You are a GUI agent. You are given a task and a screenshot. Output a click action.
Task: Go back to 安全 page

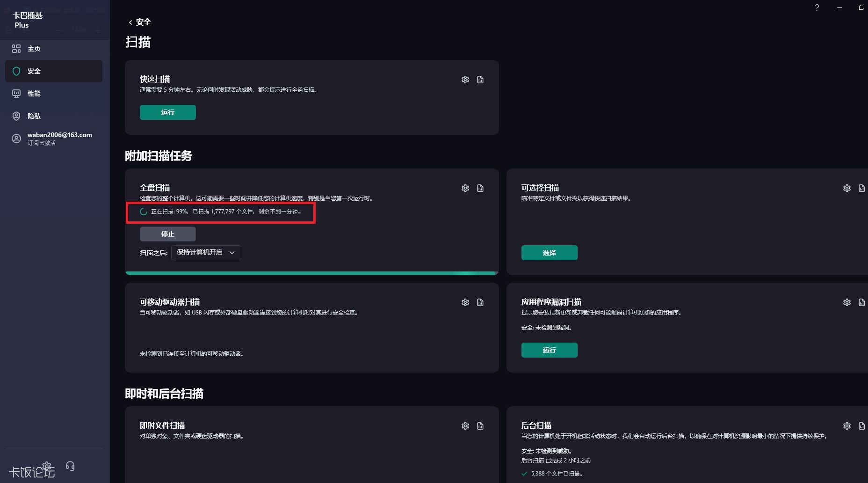(x=139, y=22)
